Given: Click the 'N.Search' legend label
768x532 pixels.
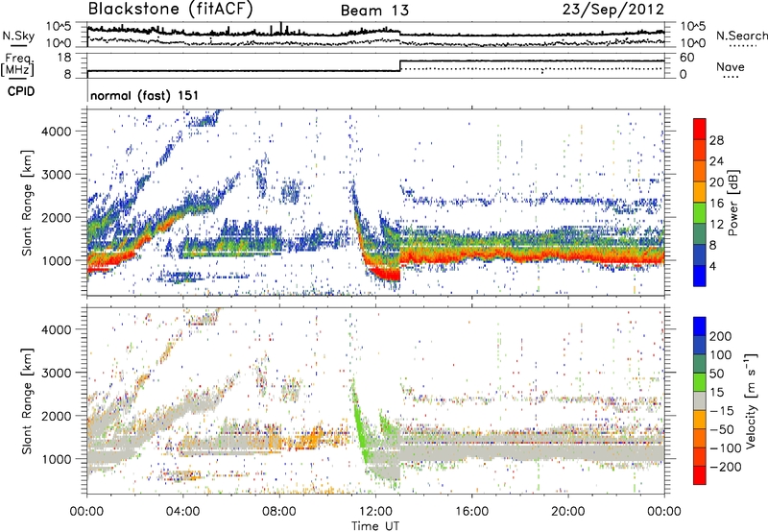Looking at the screenshot, I should [741, 36].
